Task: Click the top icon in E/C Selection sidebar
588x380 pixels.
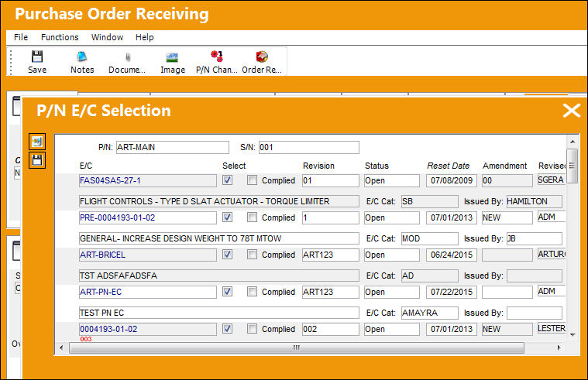Action: tap(37, 142)
